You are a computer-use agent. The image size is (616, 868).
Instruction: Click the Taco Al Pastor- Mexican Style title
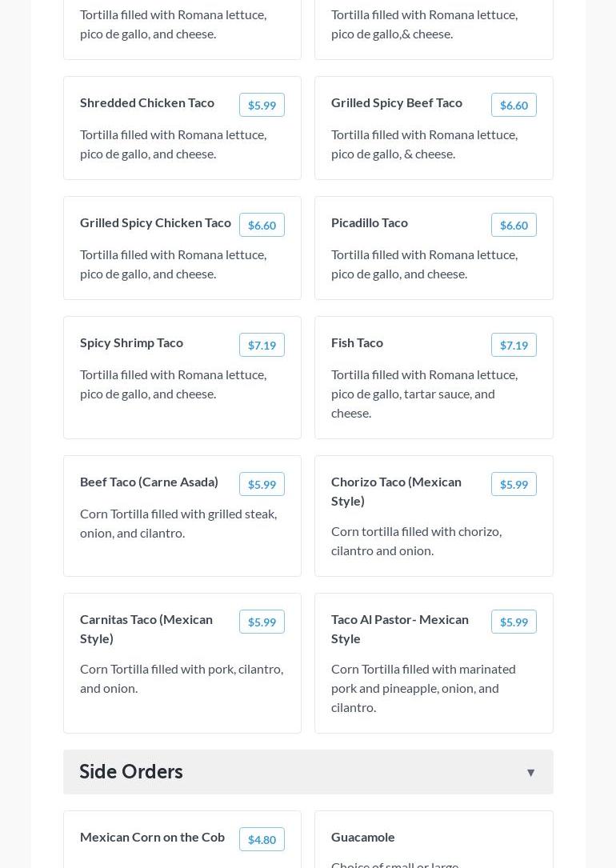[x=399, y=629]
